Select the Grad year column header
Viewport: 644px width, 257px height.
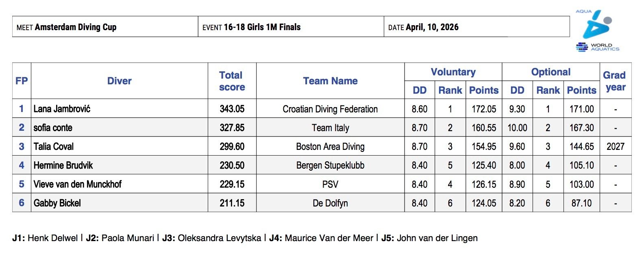click(615, 81)
